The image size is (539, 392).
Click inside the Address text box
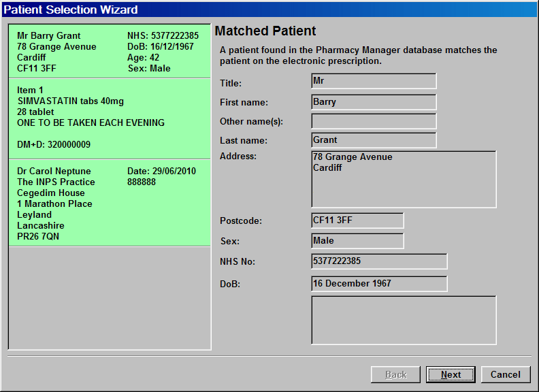click(x=403, y=179)
